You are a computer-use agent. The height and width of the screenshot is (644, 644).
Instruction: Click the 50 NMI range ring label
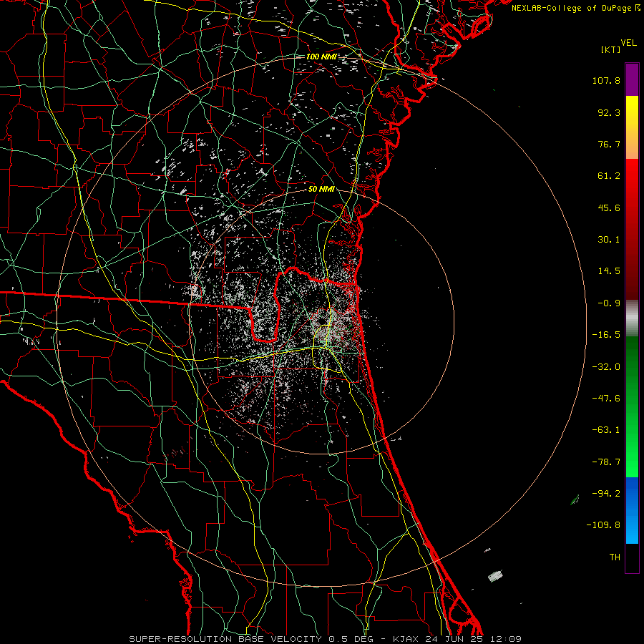(x=321, y=190)
